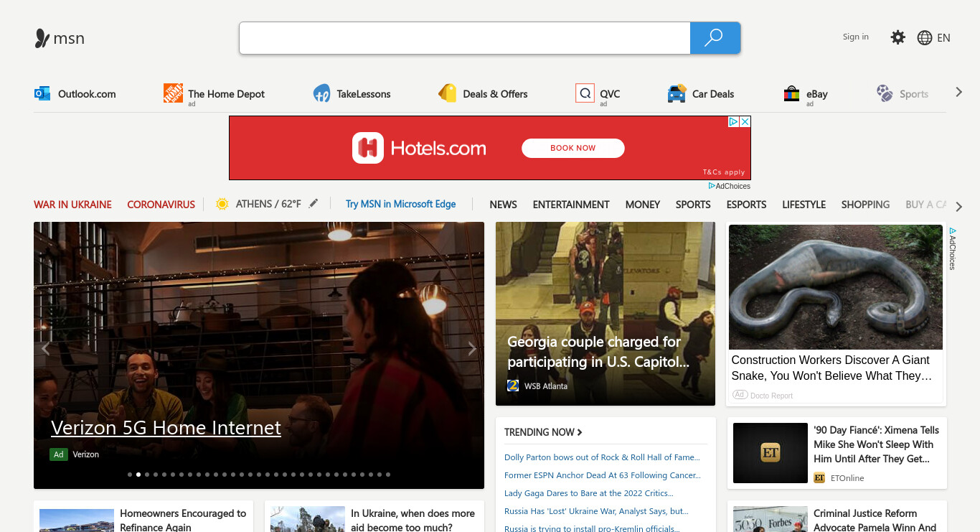
Task: Open the MONEY section
Action: click(642, 205)
